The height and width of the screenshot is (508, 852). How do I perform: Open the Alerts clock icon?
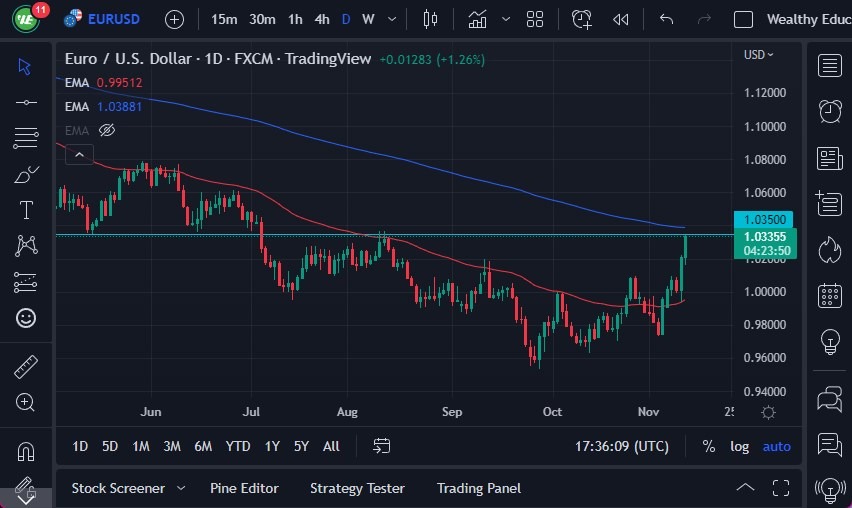829,111
